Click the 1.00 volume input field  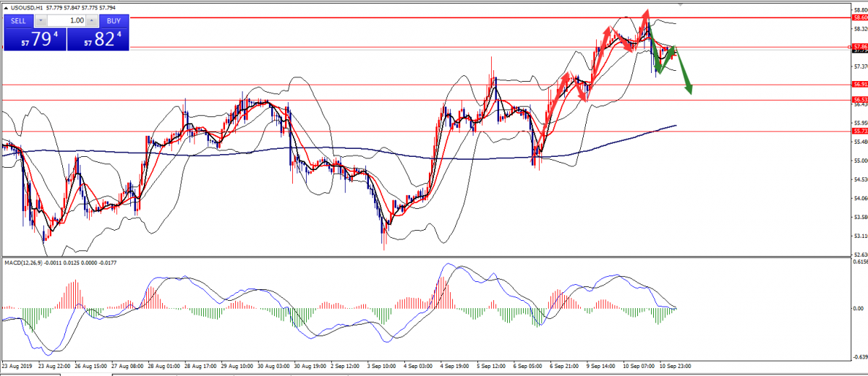pos(67,21)
